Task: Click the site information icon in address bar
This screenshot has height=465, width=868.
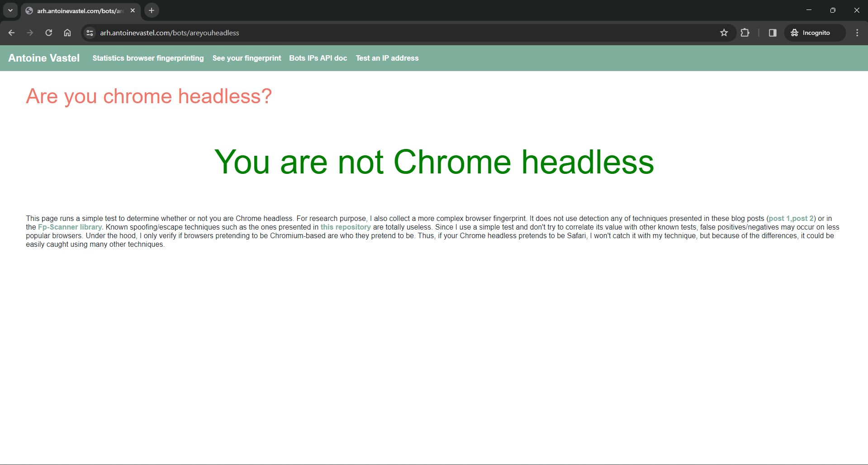Action: point(89,33)
